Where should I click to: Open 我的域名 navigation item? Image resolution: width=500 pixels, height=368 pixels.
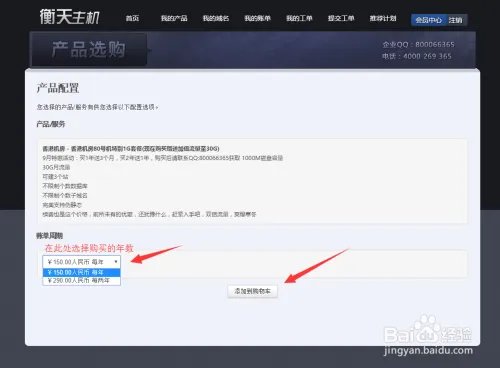pyautogui.click(x=216, y=18)
